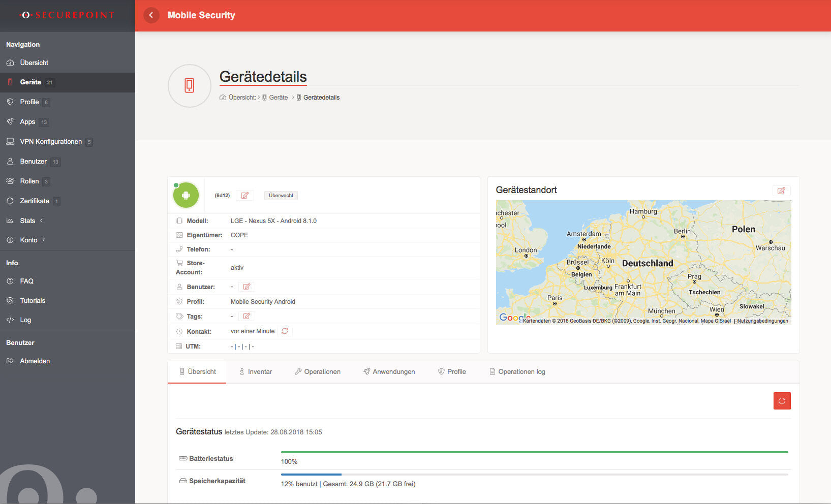Refresh the Kontakt last contact time
This screenshot has width=831, height=504.
pyautogui.click(x=285, y=331)
